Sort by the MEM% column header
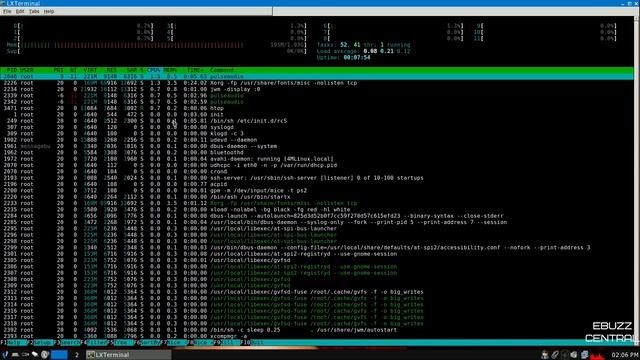The height and width of the screenshot is (360, 640). [170, 70]
